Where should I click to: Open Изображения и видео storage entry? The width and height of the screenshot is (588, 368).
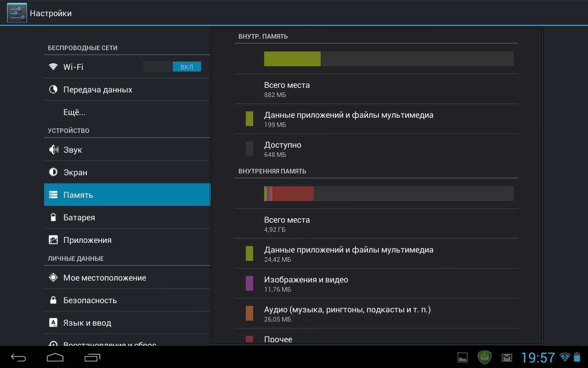tap(376, 284)
